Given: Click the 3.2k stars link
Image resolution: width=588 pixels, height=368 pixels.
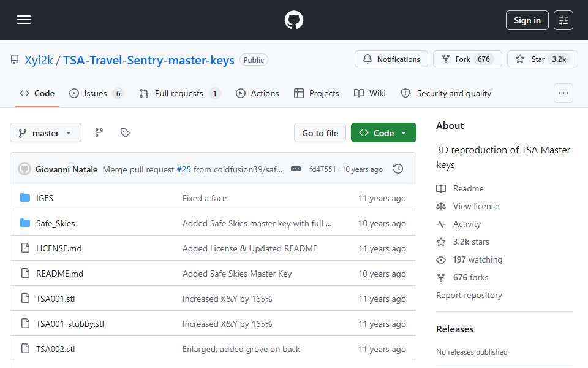Looking at the screenshot, I should [471, 242].
